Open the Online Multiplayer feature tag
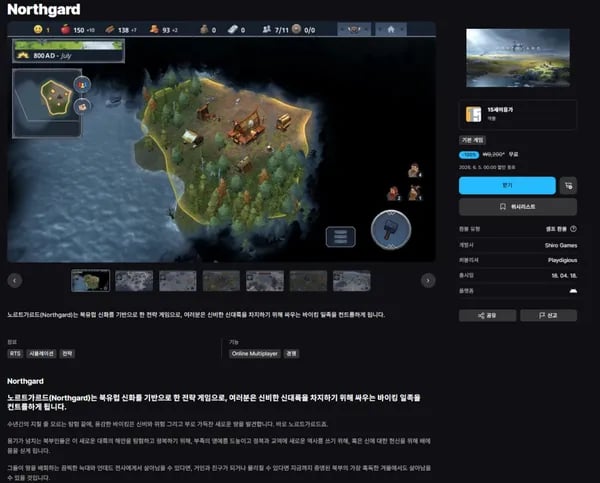 click(x=254, y=354)
